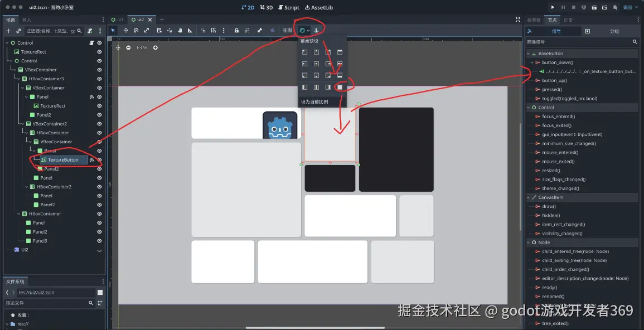The width and height of the screenshot is (644, 330).
Task: Select the center anchor preset
Action: pos(316,64)
